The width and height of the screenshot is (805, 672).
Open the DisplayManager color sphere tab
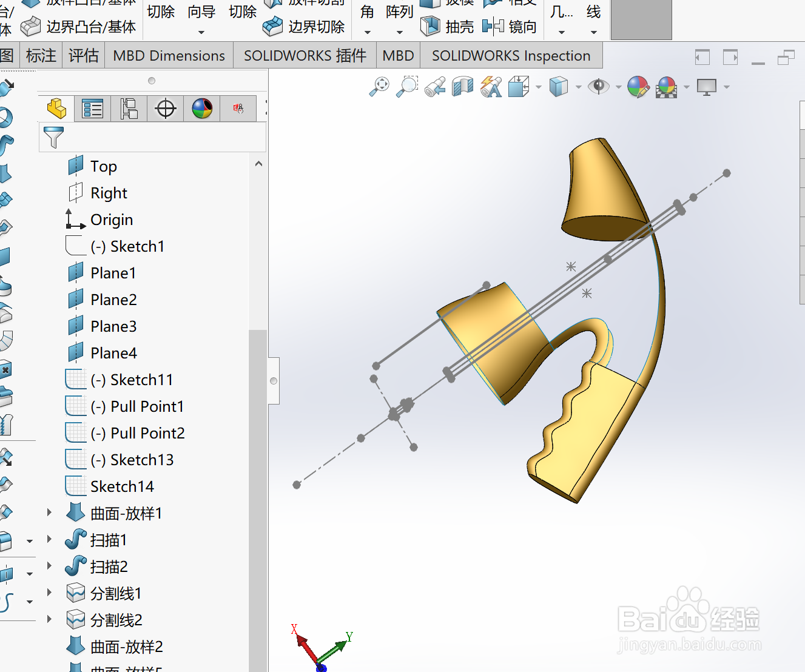pos(202,109)
